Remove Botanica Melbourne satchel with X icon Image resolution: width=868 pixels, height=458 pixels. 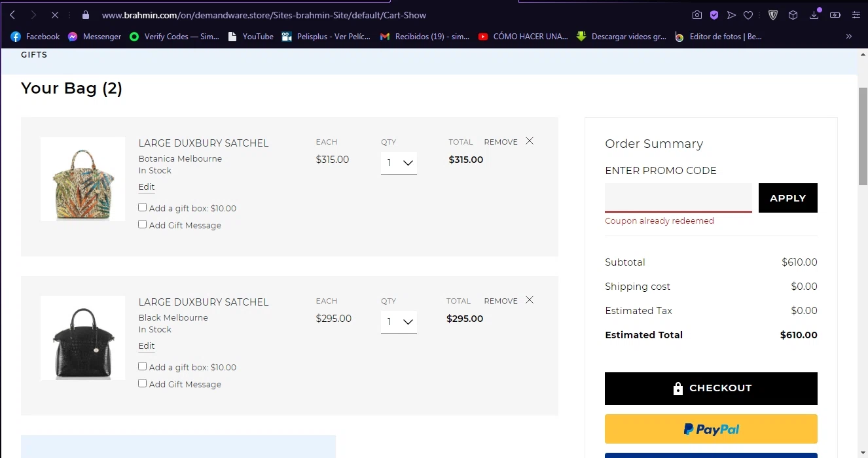[x=530, y=141]
